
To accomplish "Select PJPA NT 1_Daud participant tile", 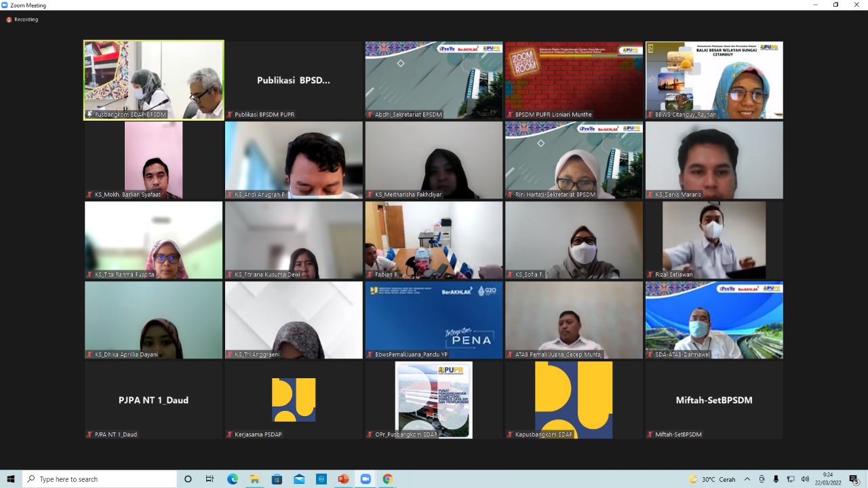I will pyautogui.click(x=154, y=400).
